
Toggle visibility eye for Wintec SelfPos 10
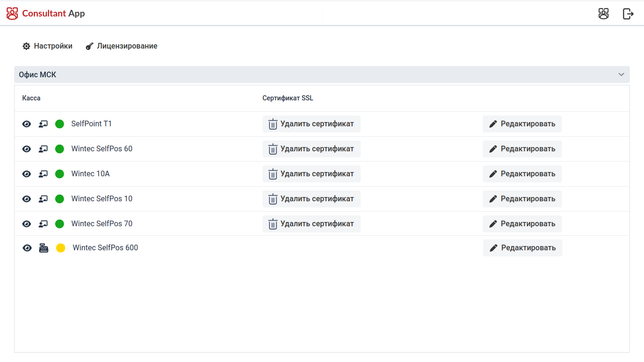click(27, 199)
